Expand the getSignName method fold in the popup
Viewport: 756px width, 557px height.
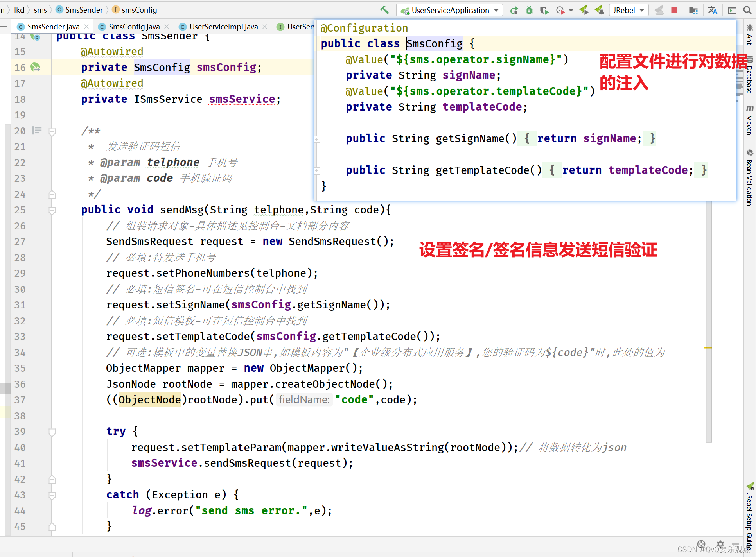click(317, 139)
